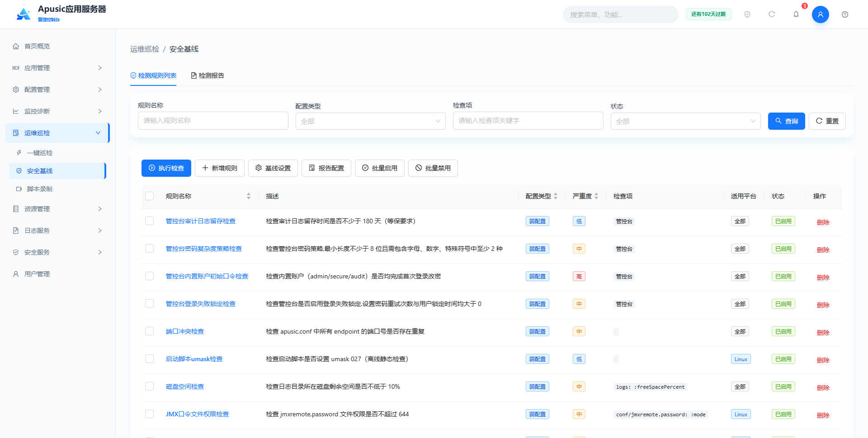Check the JMX口令文件权限检查 row checkbox
Screen dimensions: 868x438
pyautogui.click(x=150, y=414)
